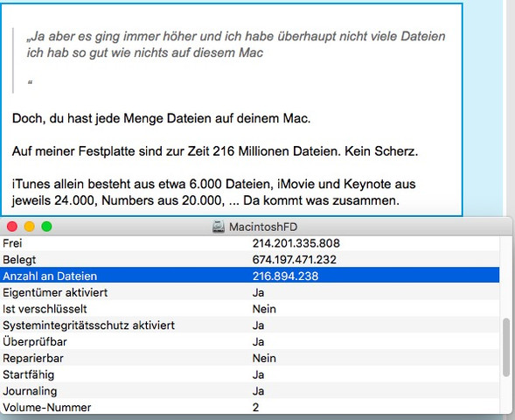
Task: Click the free space value 214.201.335.808
Action: (296, 243)
